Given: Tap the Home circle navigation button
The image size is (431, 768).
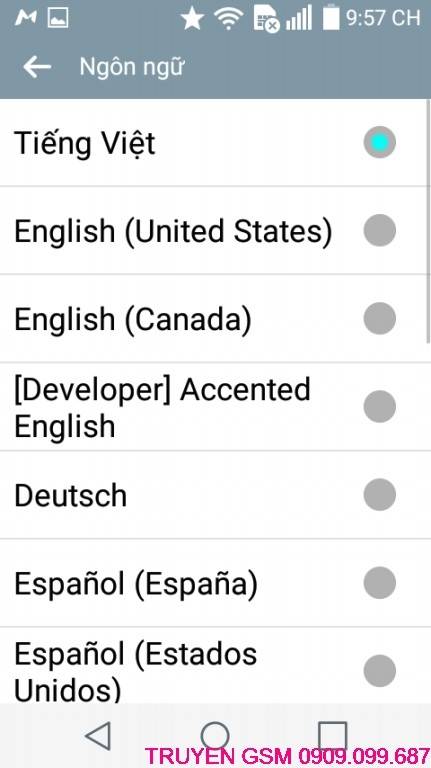Looking at the screenshot, I should point(215,736).
